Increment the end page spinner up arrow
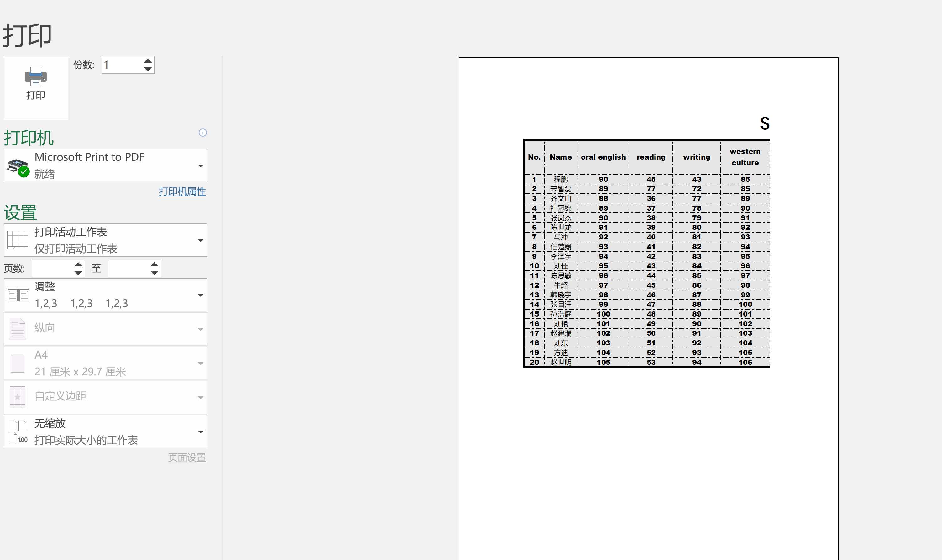This screenshot has width=942, height=560. [154, 264]
